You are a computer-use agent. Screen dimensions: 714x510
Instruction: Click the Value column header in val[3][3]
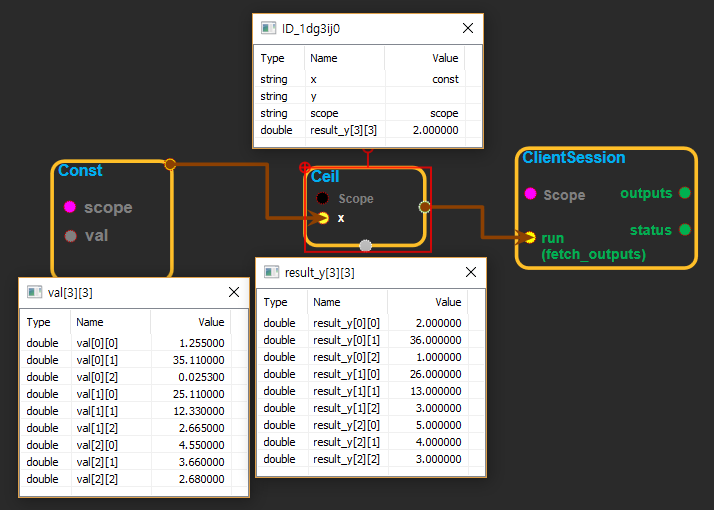click(x=211, y=323)
